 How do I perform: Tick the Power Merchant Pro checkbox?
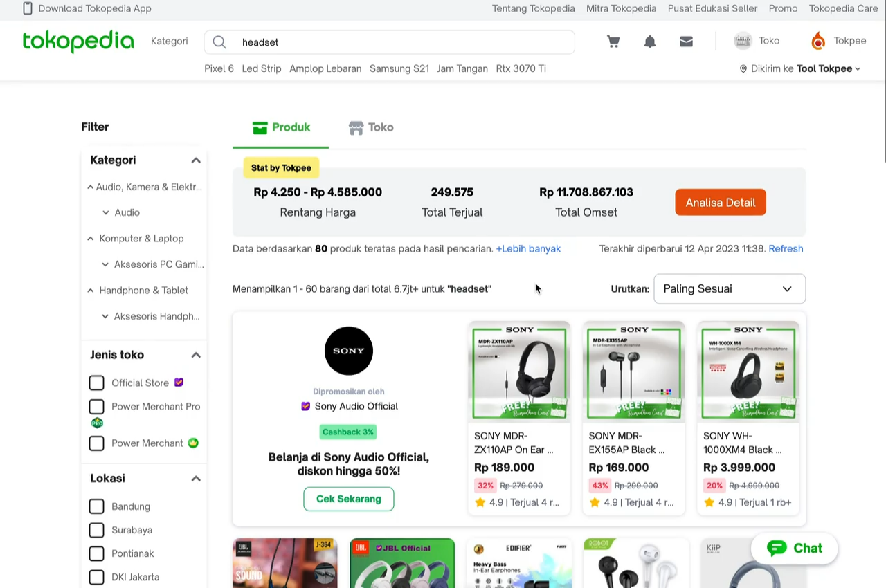(97, 406)
